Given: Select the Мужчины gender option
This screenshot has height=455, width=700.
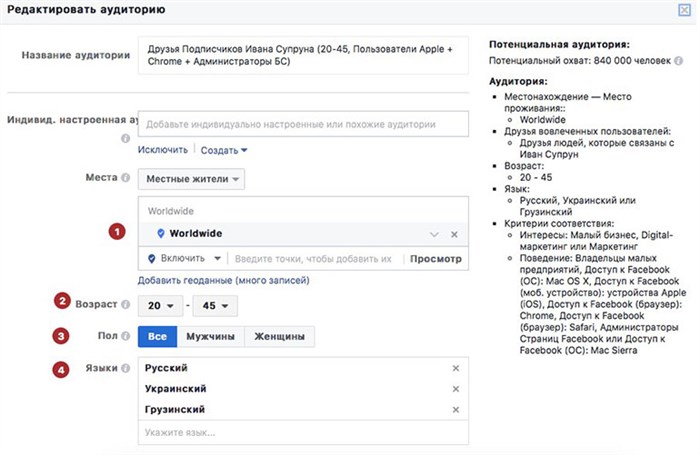Looking at the screenshot, I should point(210,337).
